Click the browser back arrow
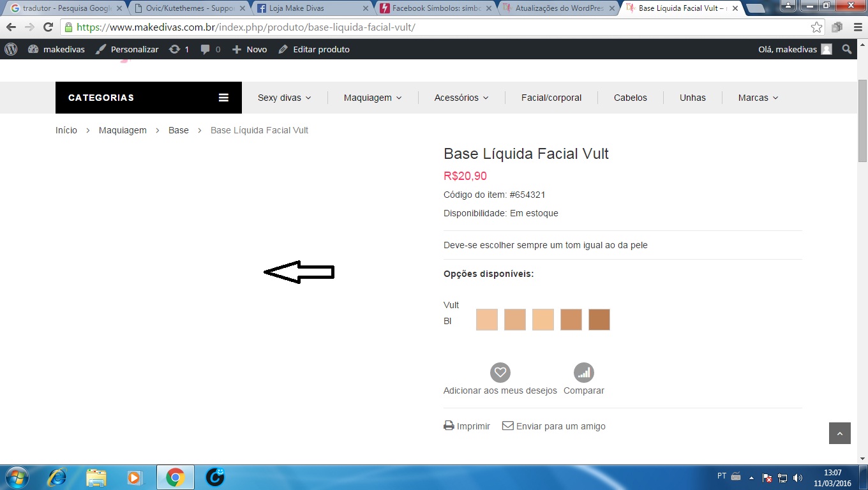The image size is (868, 490). (11, 27)
